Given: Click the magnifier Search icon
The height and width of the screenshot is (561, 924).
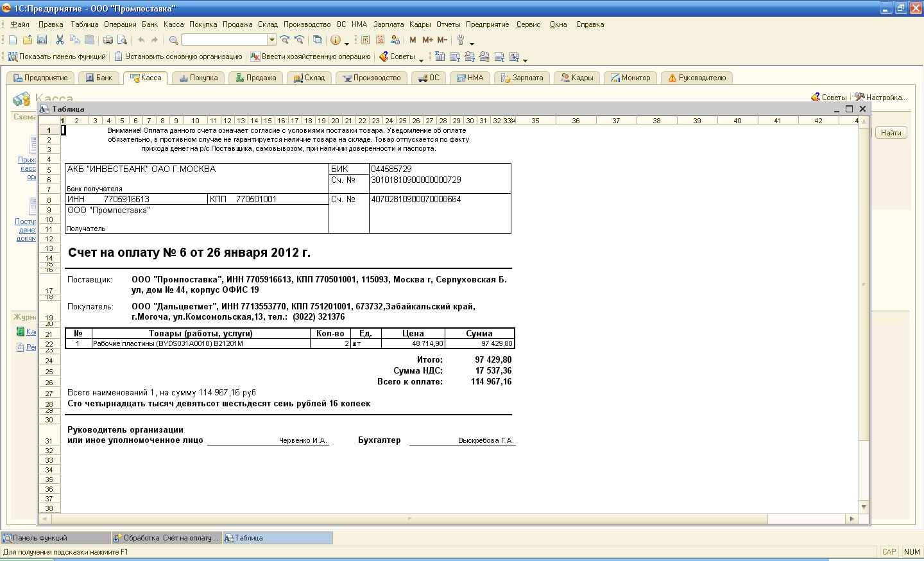Looking at the screenshot, I should tap(173, 40).
